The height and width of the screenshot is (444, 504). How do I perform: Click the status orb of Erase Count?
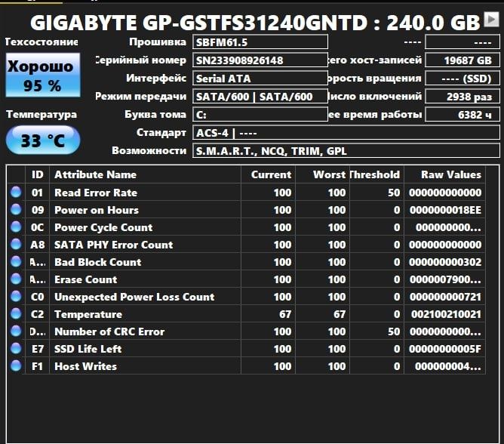pos(16,279)
